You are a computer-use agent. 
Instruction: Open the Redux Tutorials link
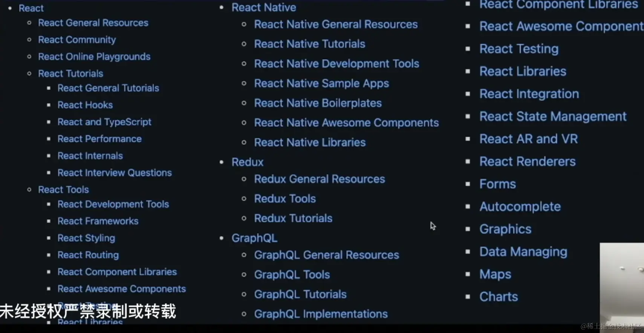click(x=293, y=218)
